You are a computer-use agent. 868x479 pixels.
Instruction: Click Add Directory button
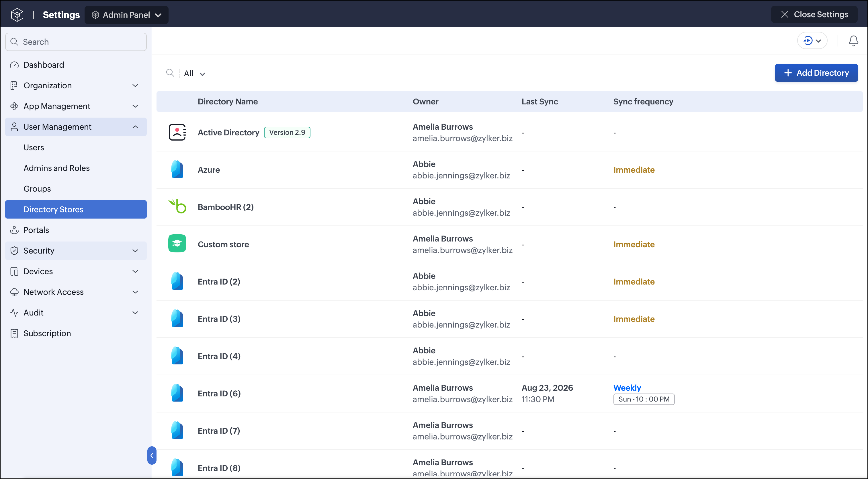pos(816,73)
